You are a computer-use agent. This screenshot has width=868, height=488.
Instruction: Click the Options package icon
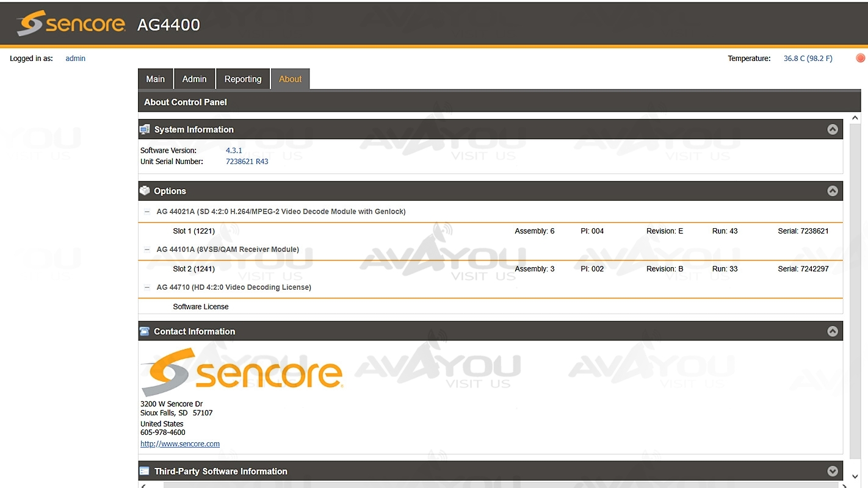[145, 191]
